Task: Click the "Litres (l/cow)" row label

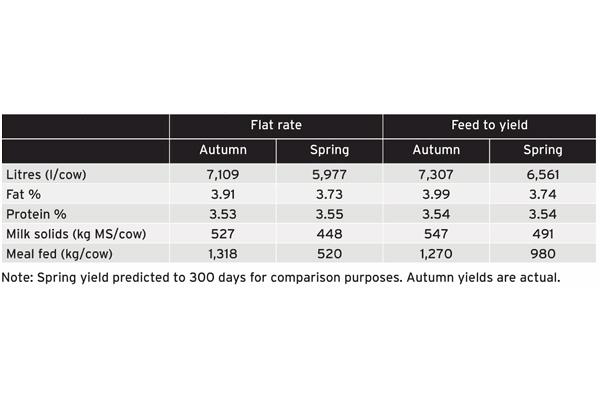Action: (45, 175)
